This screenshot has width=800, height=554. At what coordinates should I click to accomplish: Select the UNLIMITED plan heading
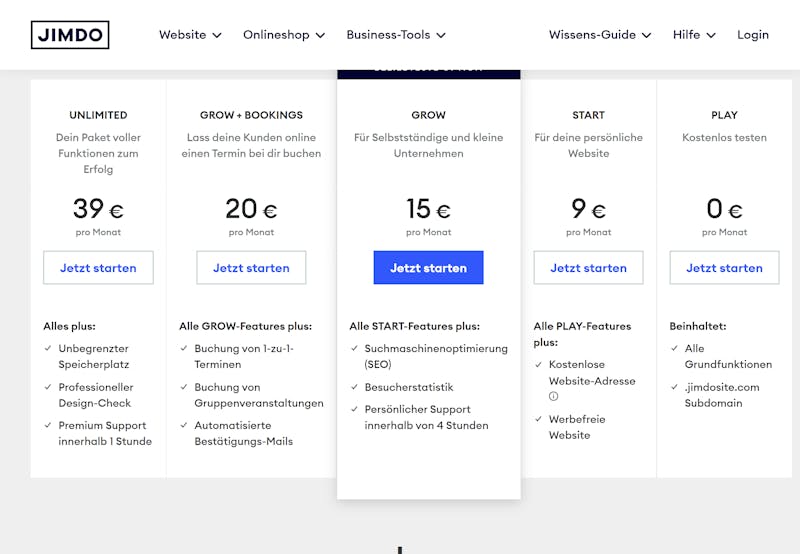98,115
